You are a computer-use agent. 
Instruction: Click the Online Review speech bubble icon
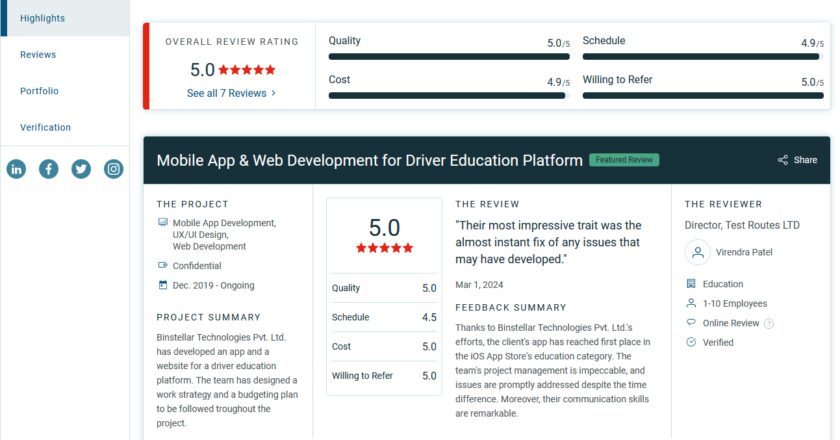[x=691, y=323]
